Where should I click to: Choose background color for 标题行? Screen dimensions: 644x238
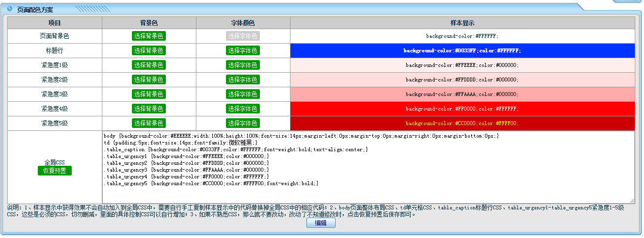pyautogui.click(x=149, y=50)
